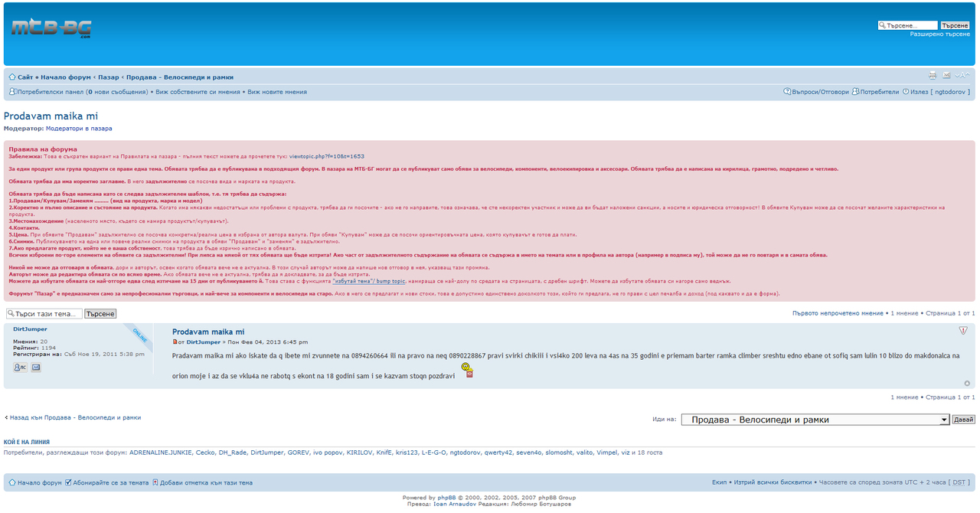Click Излез logout link
980x513 pixels.
[x=919, y=92]
